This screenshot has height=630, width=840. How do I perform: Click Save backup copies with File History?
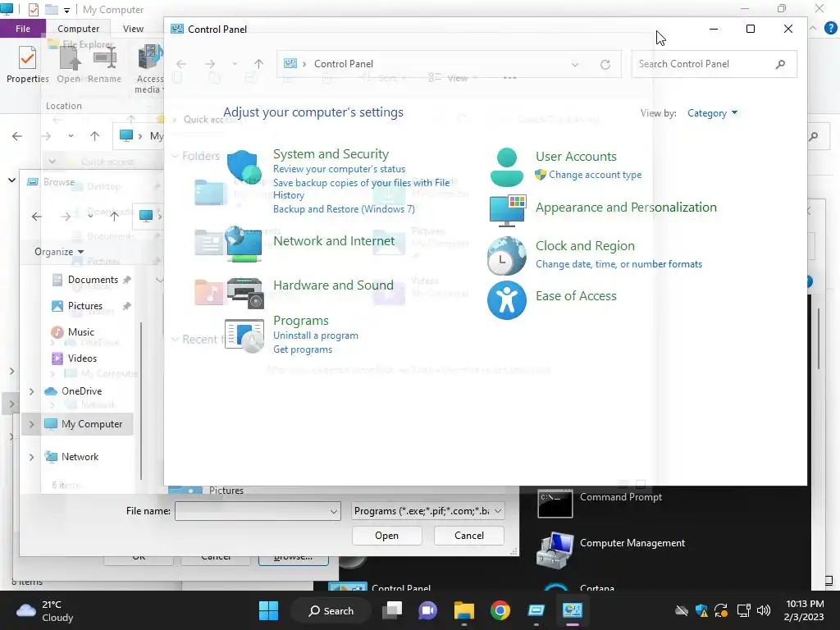coord(362,189)
